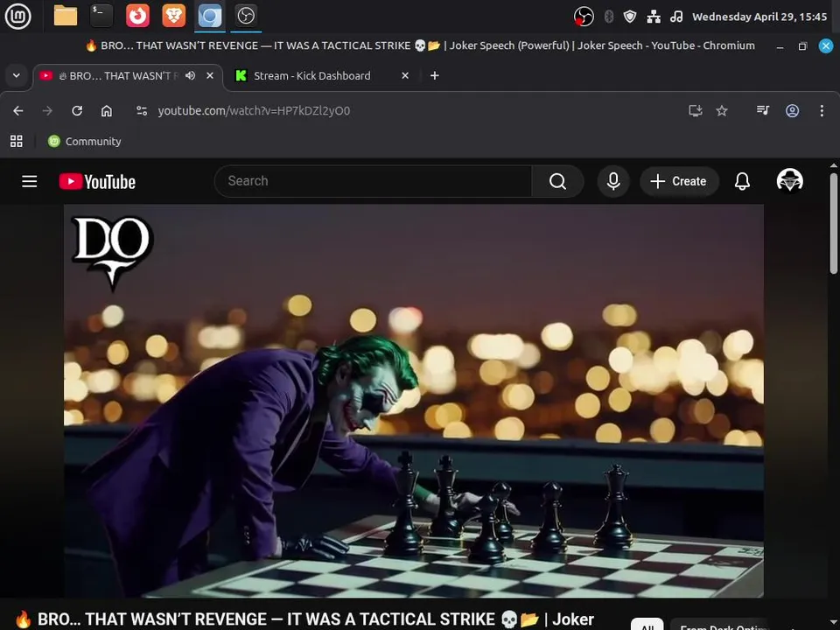The image size is (840, 630).
Task: Open the shield security tray icon
Action: [x=630, y=17]
